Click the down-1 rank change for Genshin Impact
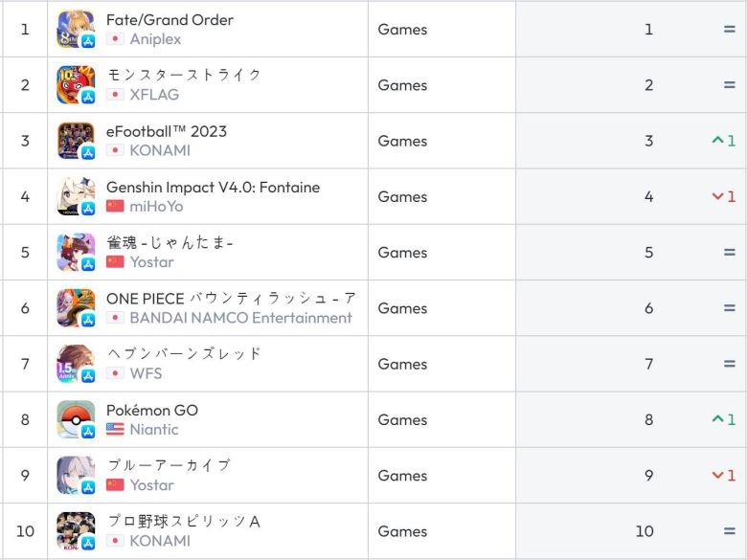The height and width of the screenshot is (560, 747). [723, 196]
